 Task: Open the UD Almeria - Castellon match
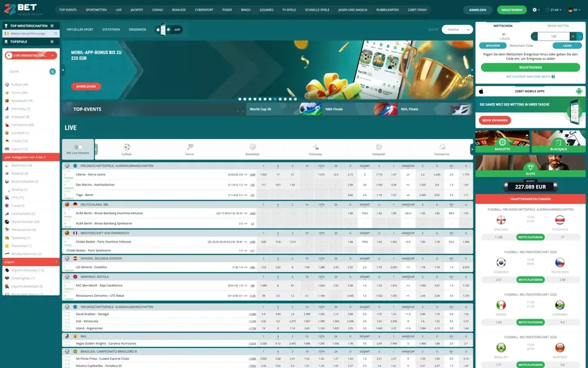click(x=92, y=267)
